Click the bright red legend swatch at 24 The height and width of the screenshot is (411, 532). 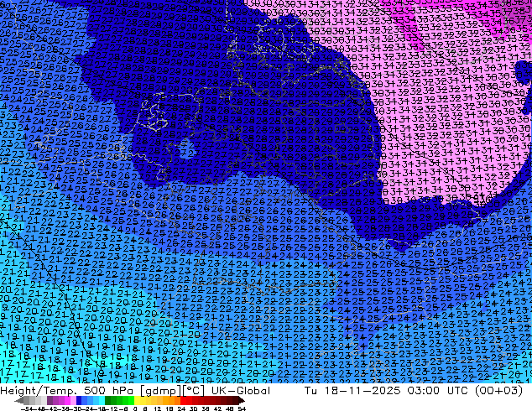pyautogui.click(x=183, y=400)
